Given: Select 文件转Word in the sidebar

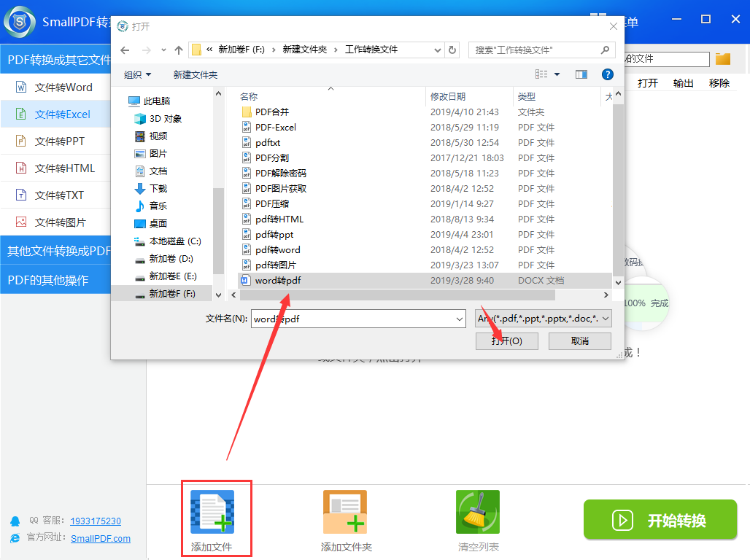Looking at the screenshot, I should [x=63, y=87].
